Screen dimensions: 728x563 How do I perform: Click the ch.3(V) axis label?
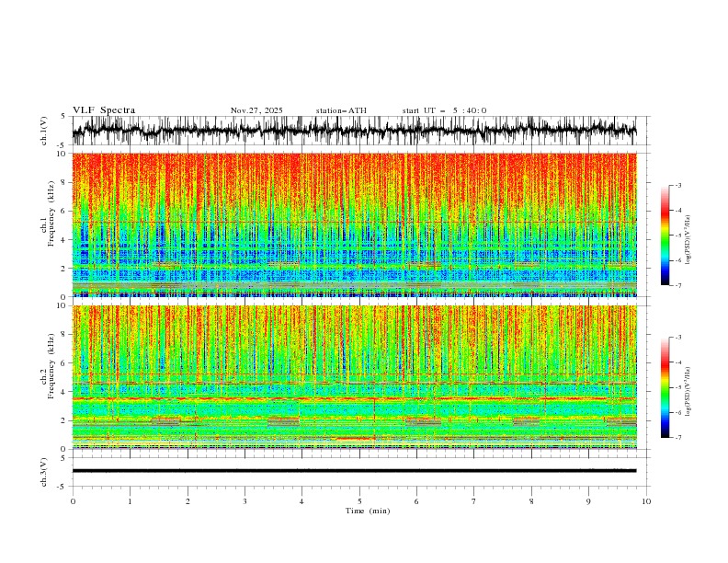pos(44,472)
